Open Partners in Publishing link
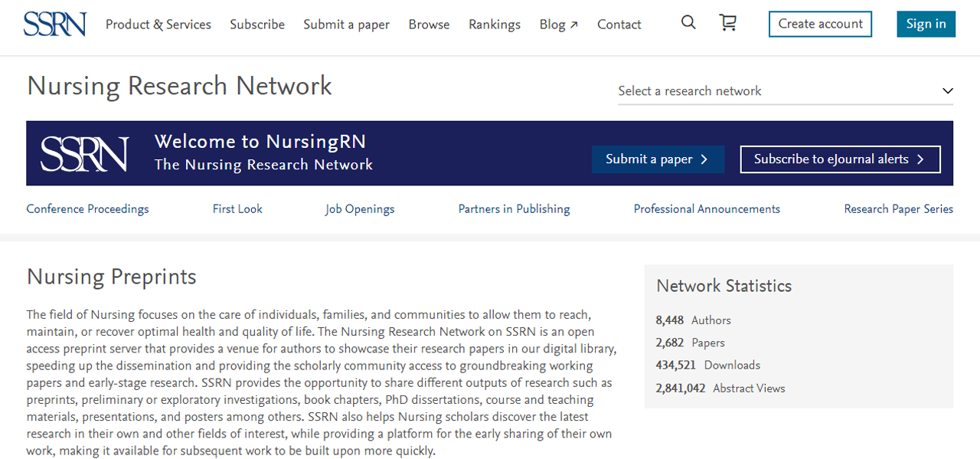 coord(514,208)
